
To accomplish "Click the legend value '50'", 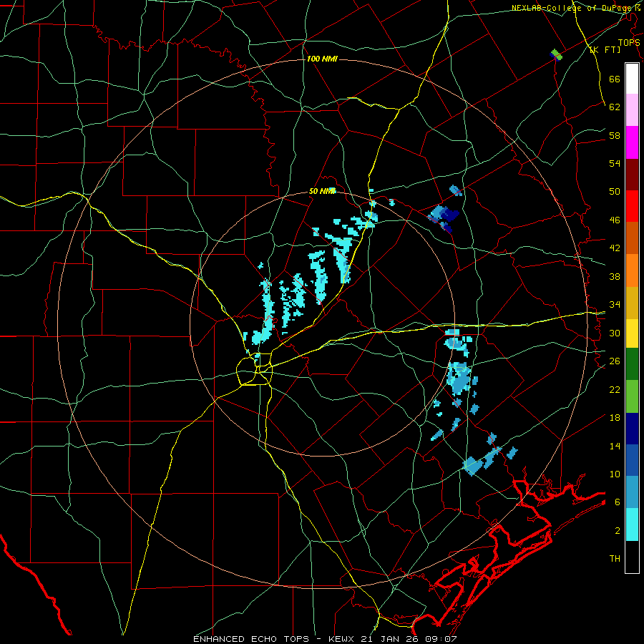I will (x=615, y=192).
